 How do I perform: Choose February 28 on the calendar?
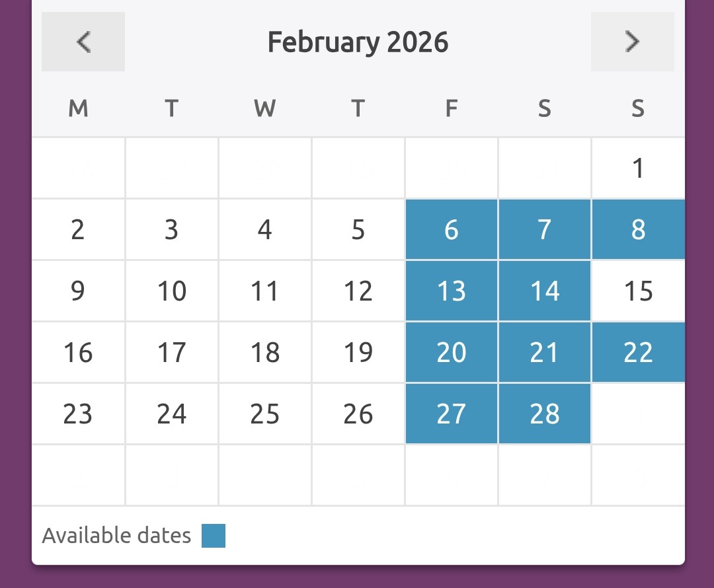(545, 414)
